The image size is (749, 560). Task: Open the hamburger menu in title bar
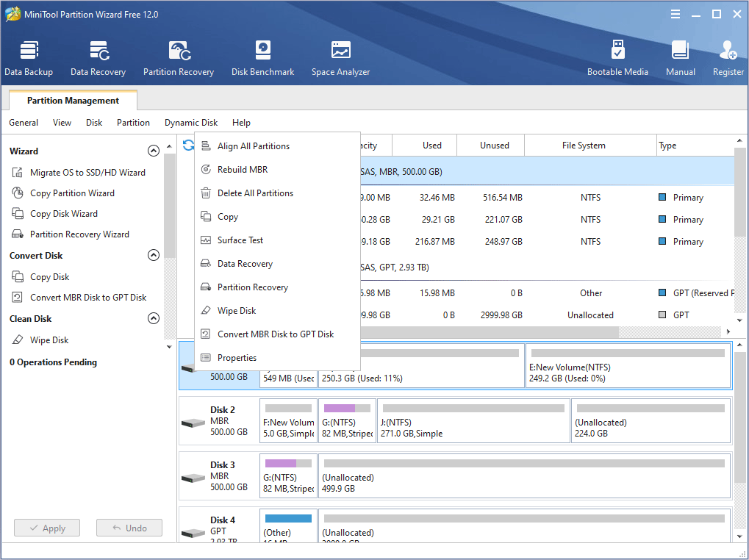[x=675, y=14]
